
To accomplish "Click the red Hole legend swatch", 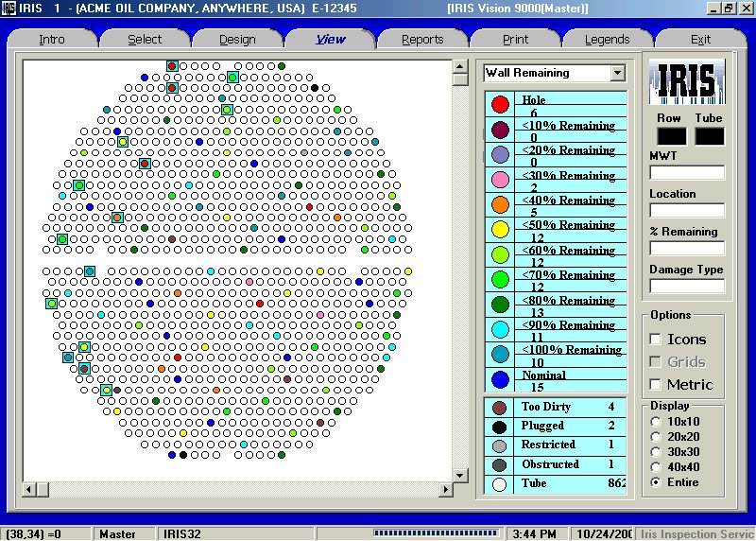I will pos(500,104).
